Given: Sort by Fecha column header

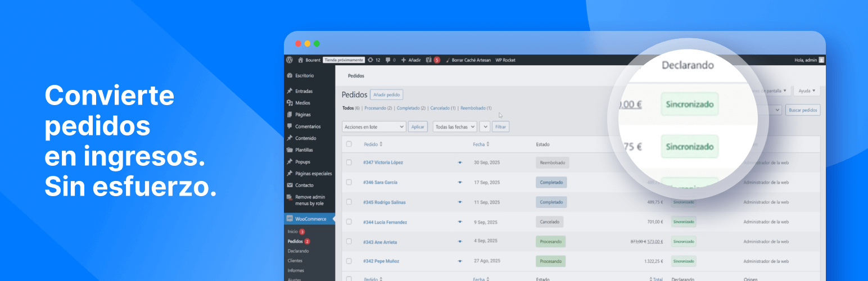Looking at the screenshot, I should (481, 144).
